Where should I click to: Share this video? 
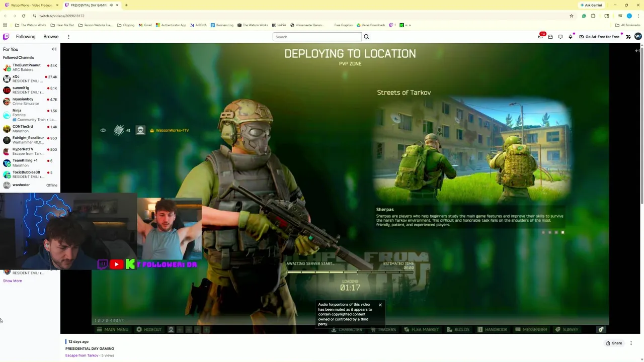pyautogui.click(x=614, y=343)
